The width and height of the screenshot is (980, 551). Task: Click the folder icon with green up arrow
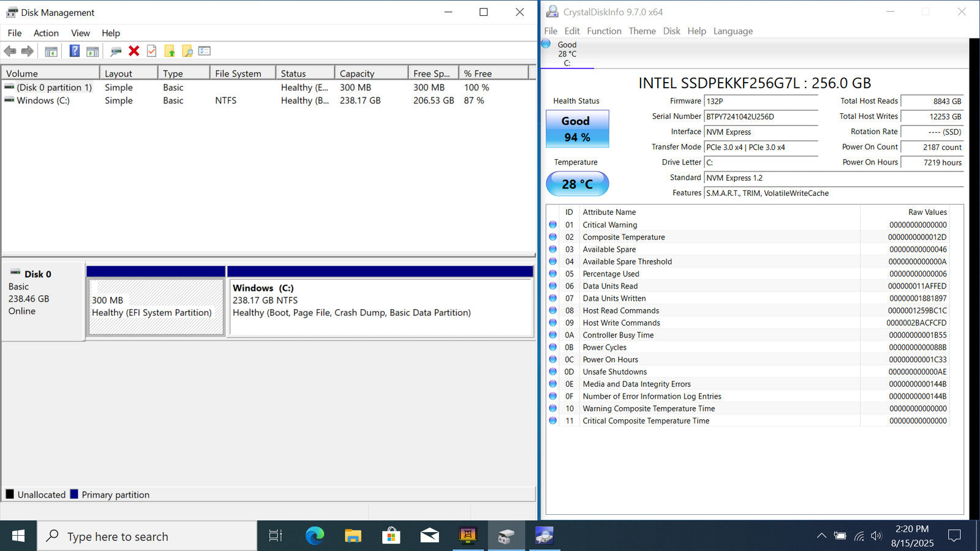[x=170, y=51]
